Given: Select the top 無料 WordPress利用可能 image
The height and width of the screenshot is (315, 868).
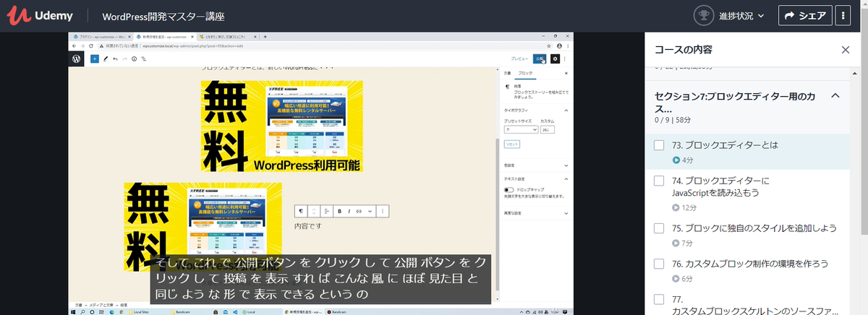Looking at the screenshot, I should pyautogui.click(x=281, y=126).
